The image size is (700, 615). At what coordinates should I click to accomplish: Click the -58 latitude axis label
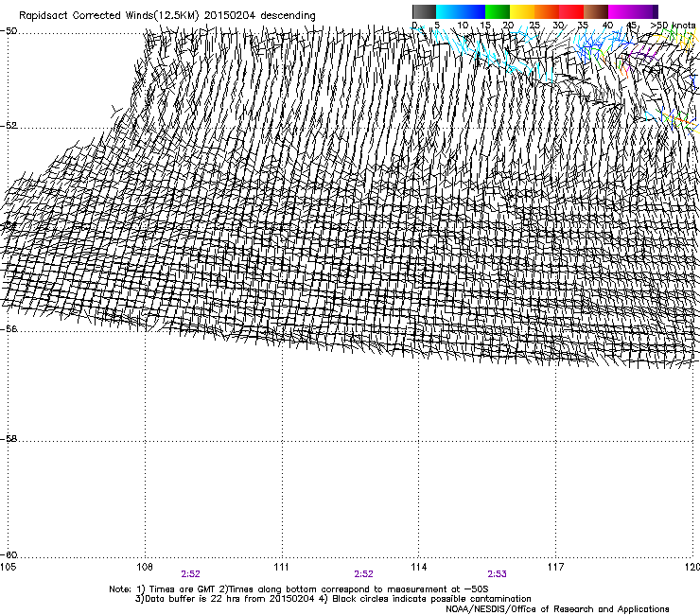pos(9,439)
